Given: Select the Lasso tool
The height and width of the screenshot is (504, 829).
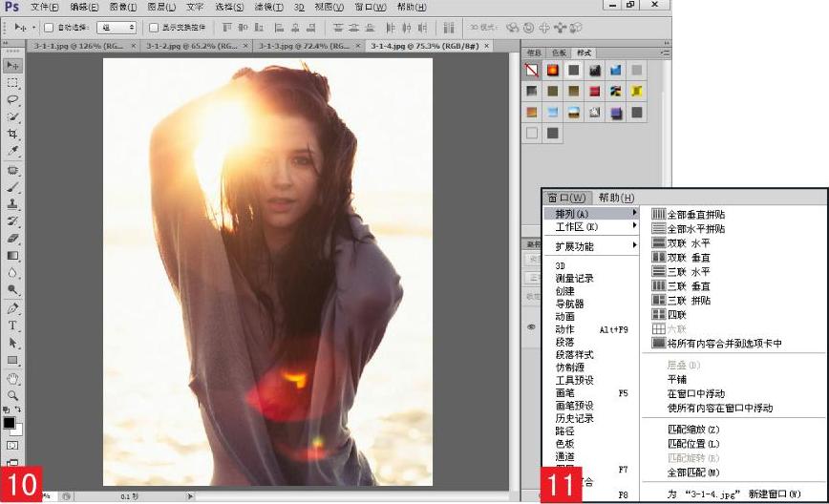Looking at the screenshot, I should pos(12,100).
